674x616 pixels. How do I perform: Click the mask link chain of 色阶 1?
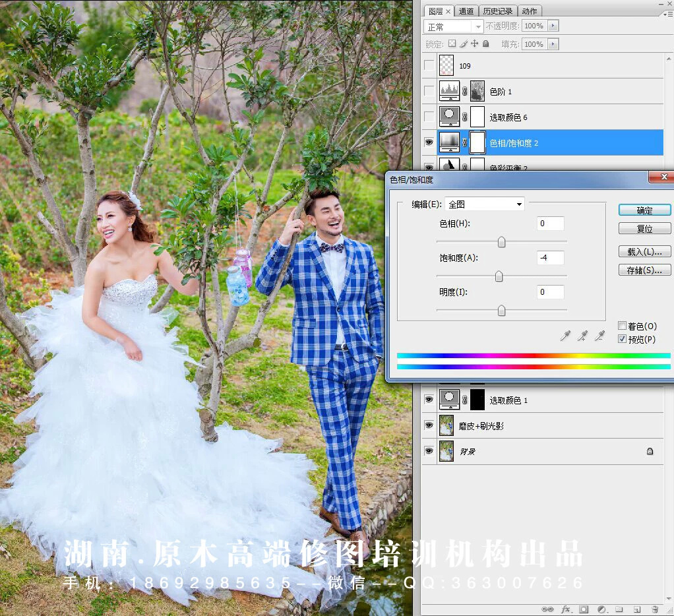point(465,91)
